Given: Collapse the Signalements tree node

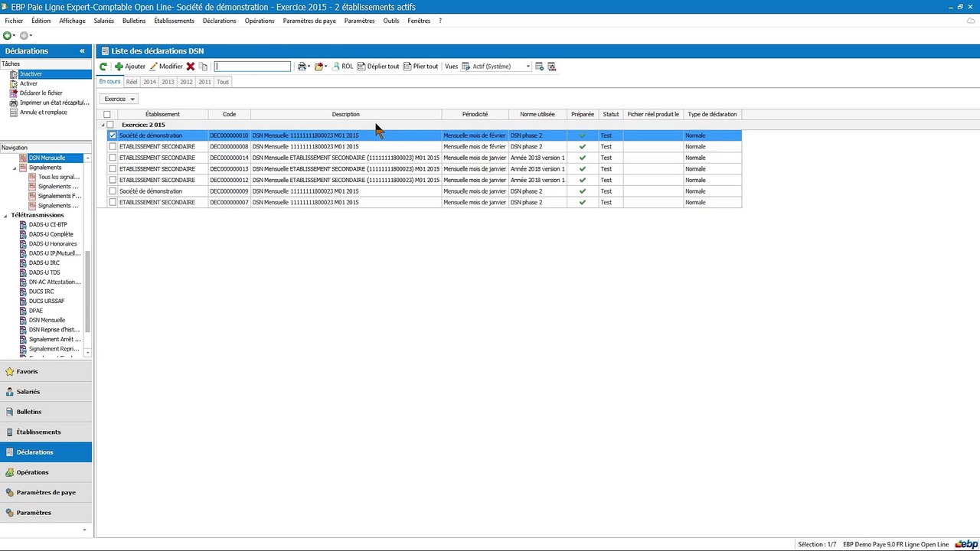Looking at the screenshot, I should (15, 168).
